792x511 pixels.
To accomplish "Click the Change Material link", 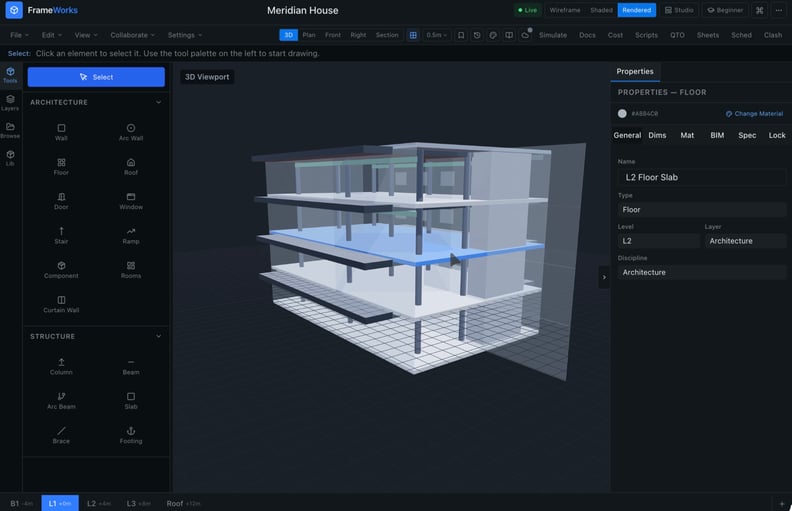I will coord(754,114).
